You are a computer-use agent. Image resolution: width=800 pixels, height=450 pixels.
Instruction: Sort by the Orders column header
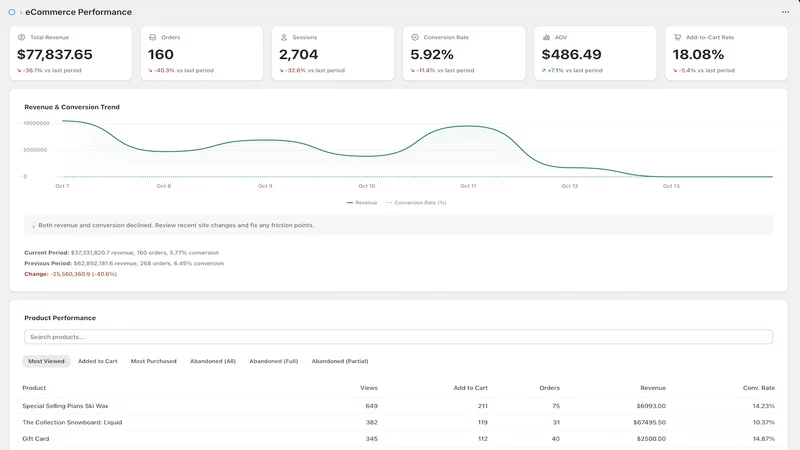coord(549,388)
